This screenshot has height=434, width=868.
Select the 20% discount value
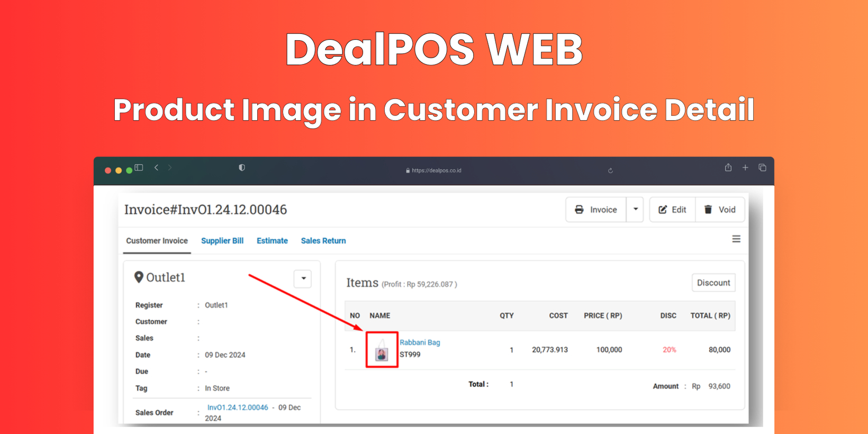point(669,350)
